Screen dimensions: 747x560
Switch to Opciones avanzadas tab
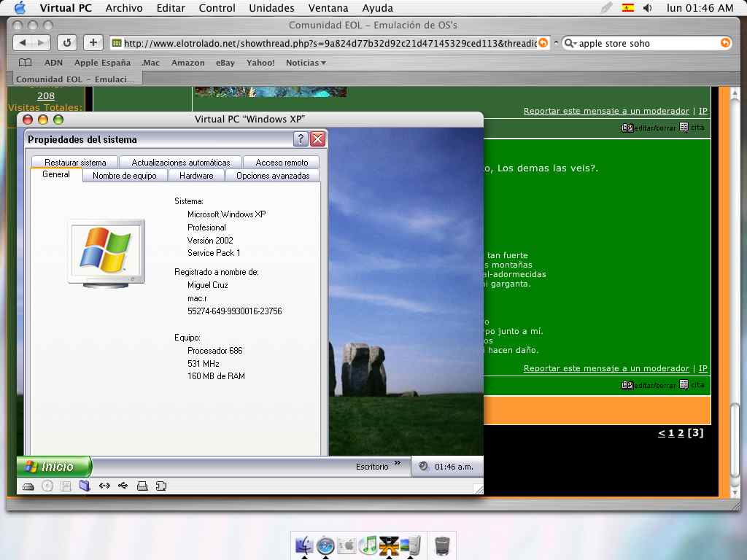[273, 176]
